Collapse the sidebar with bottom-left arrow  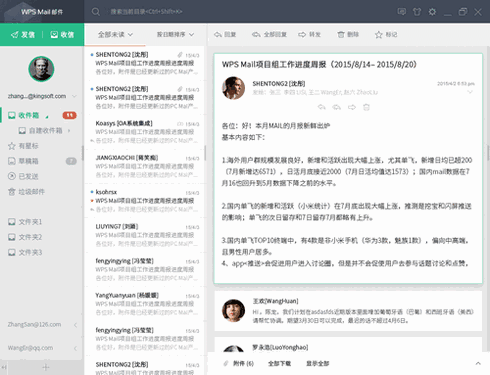(x=4, y=367)
